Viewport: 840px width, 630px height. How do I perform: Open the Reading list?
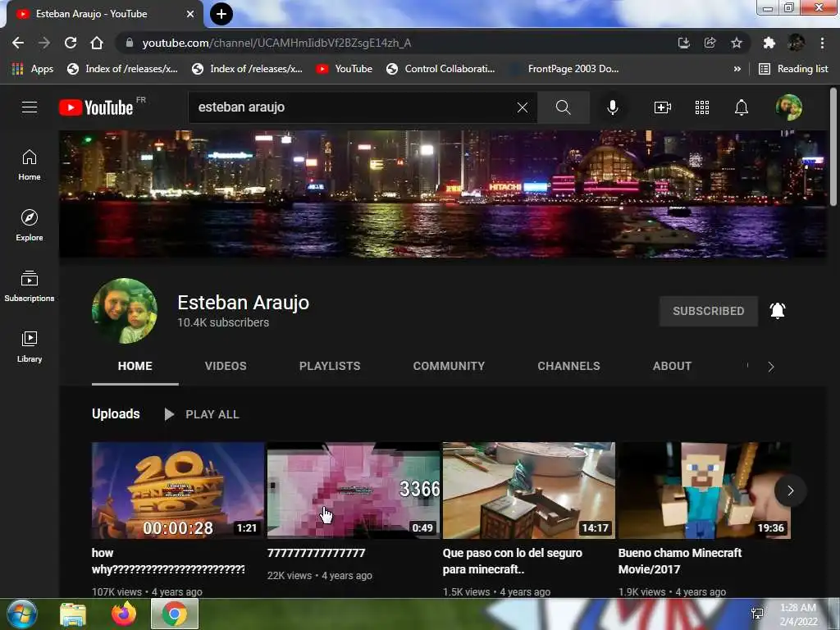794,69
